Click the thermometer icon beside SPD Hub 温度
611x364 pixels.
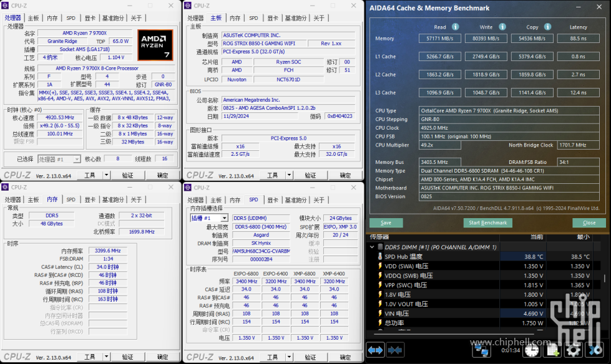pos(380,256)
